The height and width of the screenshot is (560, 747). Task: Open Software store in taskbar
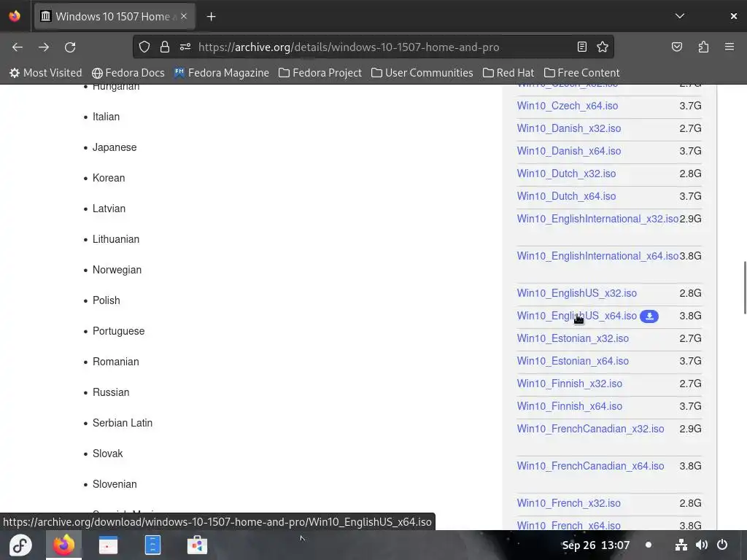(x=197, y=545)
